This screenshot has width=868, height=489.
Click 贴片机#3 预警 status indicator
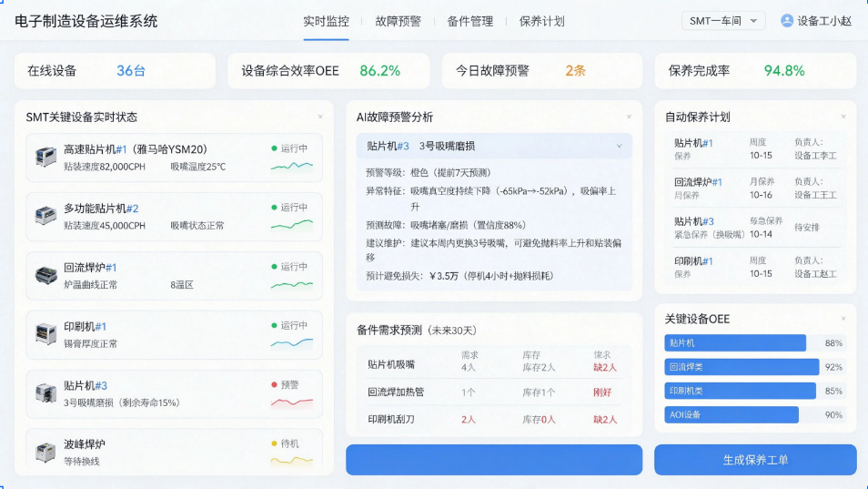click(285, 385)
